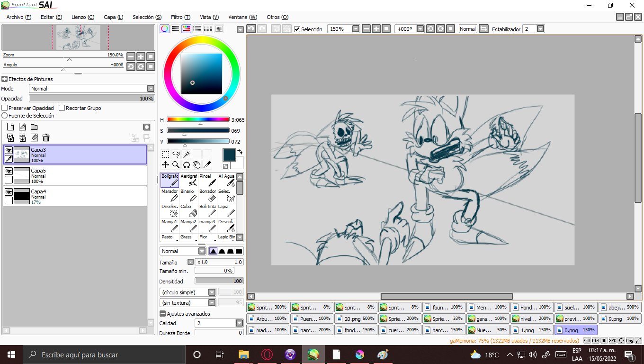Open the Estabilizador value dropdown

[x=540, y=29]
